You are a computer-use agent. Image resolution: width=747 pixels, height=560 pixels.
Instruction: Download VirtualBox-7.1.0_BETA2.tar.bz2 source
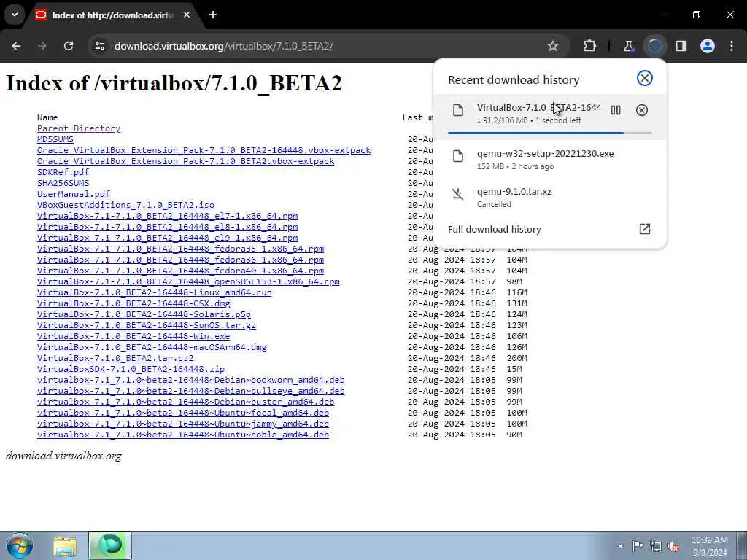115,359
